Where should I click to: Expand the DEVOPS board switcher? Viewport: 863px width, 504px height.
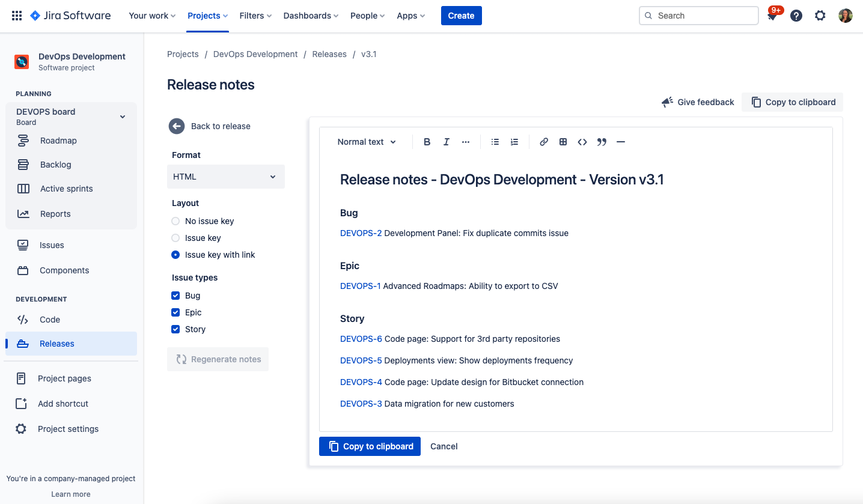(123, 117)
